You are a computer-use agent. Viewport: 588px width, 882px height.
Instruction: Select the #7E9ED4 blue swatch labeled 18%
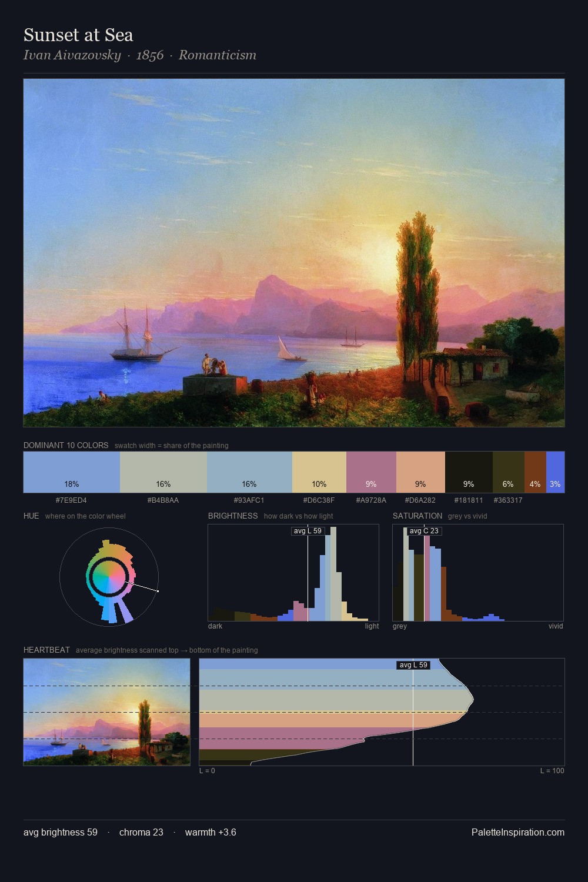point(72,472)
